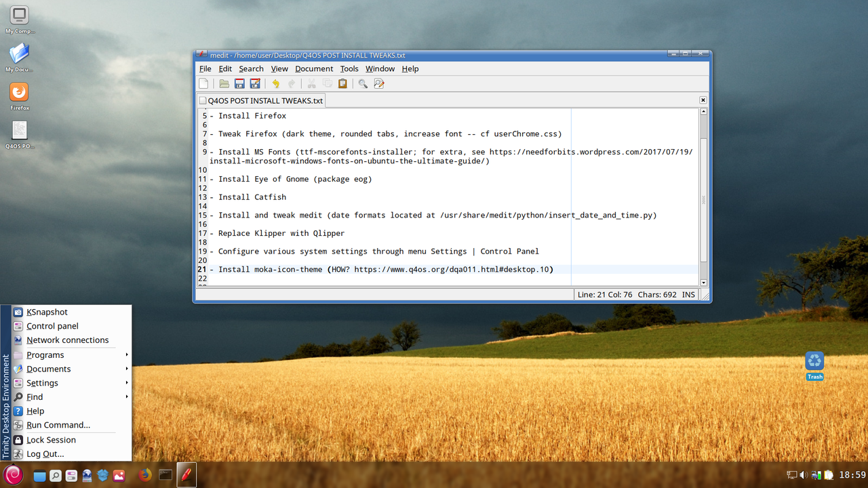Close the document tab with the x button
Viewport: 868px width, 488px height.
coord(703,100)
